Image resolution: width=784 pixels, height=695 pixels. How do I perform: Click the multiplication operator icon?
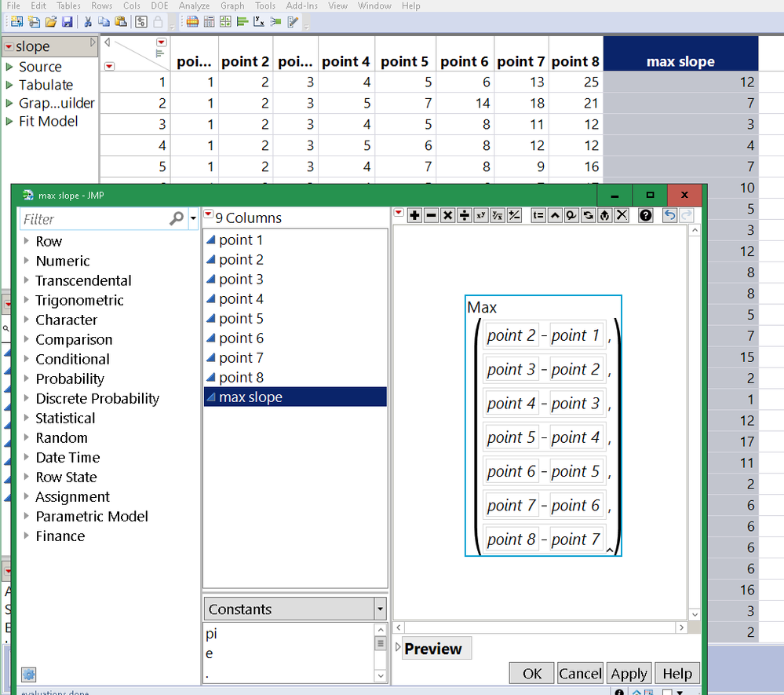(x=447, y=215)
